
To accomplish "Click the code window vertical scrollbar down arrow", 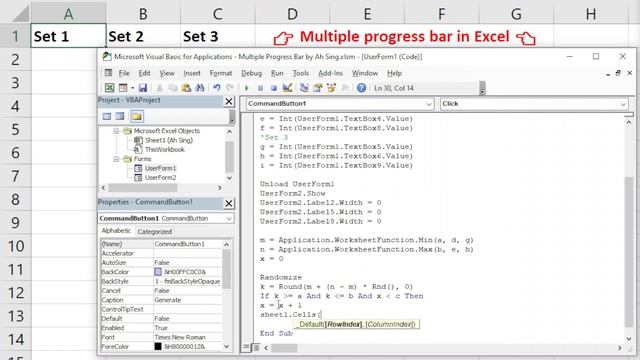I will [629, 338].
